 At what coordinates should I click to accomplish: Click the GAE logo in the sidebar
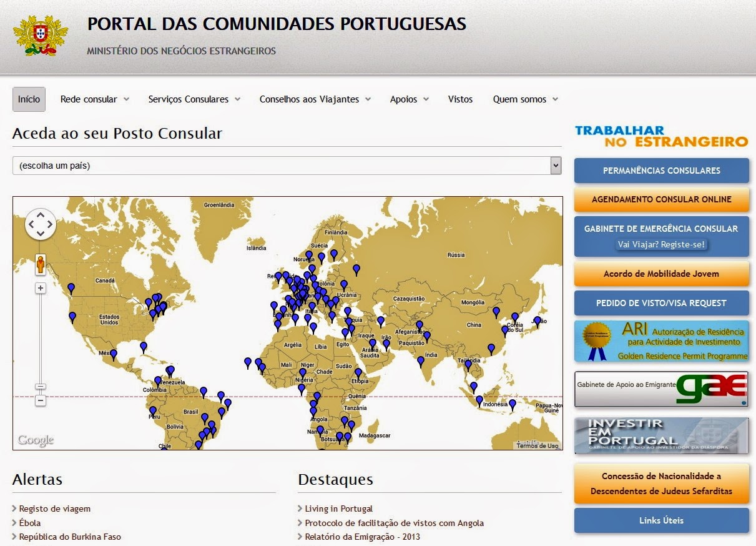pyautogui.click(x=711, y=388)
